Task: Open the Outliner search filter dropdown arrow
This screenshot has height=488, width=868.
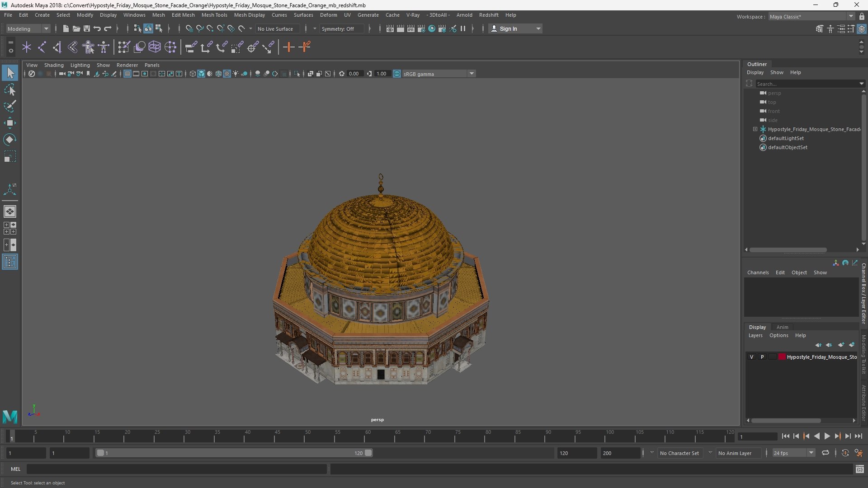Action: (861, 84)
